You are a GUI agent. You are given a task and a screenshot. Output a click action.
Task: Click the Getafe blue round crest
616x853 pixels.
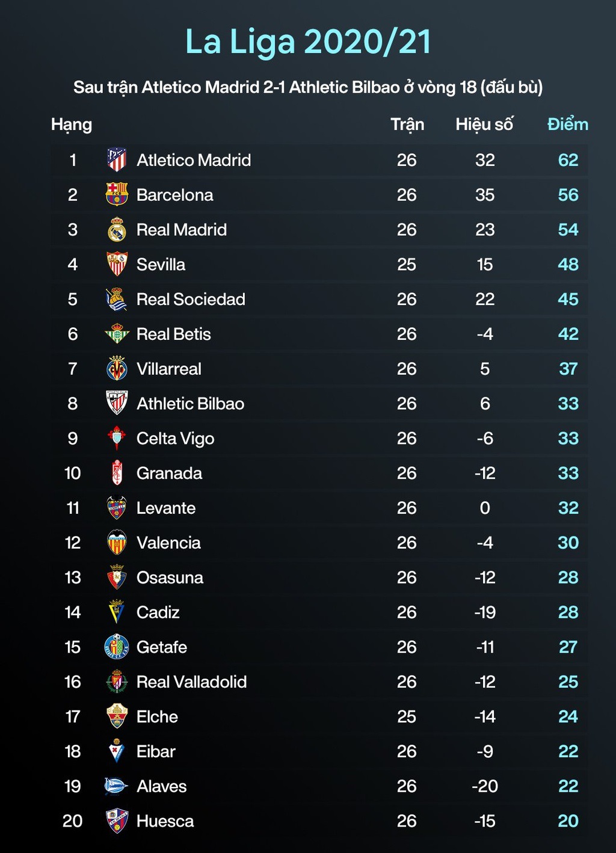[117, 647]
